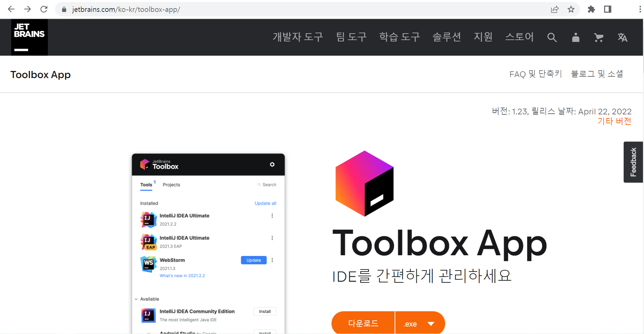Open the account profile icon

tap(575, 37)
